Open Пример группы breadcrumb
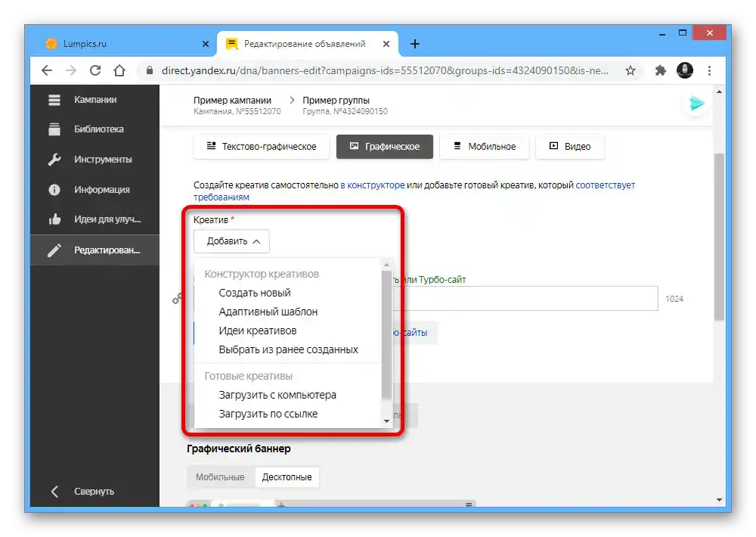 (x=336, y=101)
